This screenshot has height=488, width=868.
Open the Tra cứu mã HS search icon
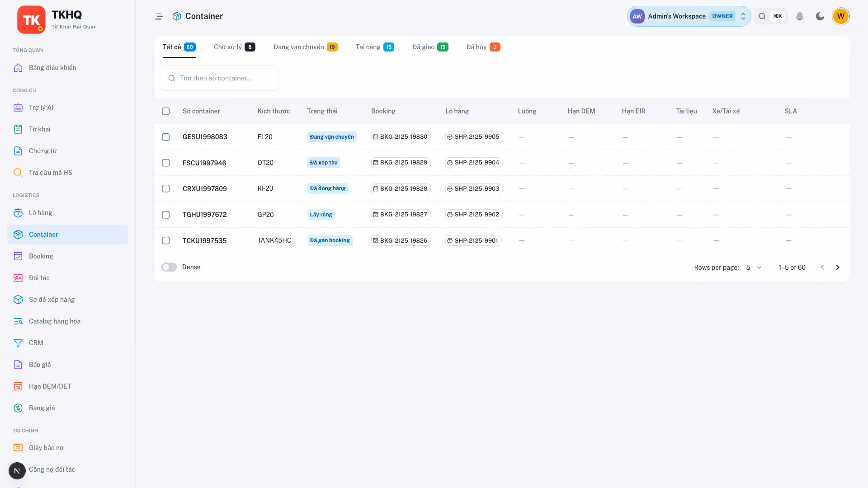point(18,173)
